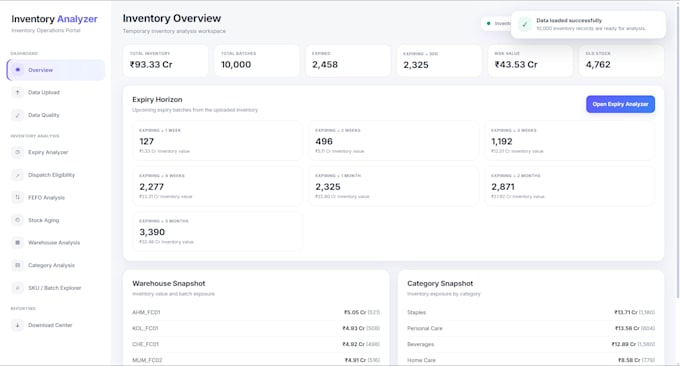Open Stock Aging label in sidebar
The height and width of the screenshot is (366, 680).
(x=43, y=220)
